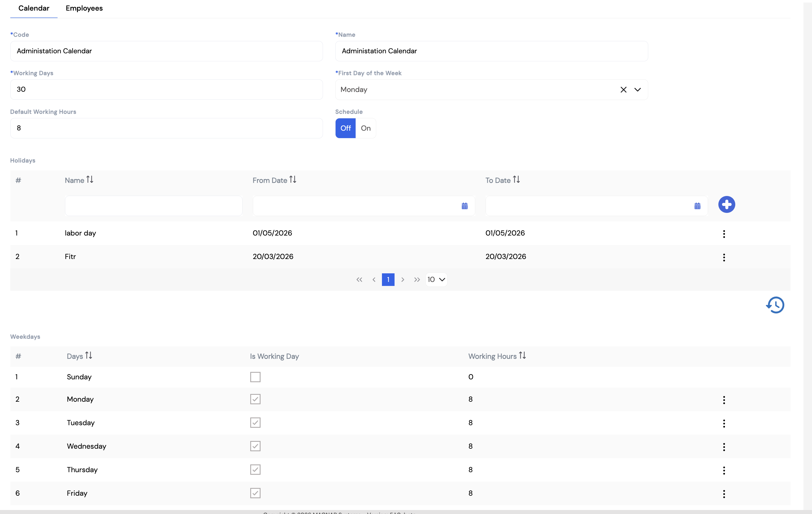This screenshot has height=514, width=812.
Task: Click the To Date filter input
Action: [x=596, y=205]
